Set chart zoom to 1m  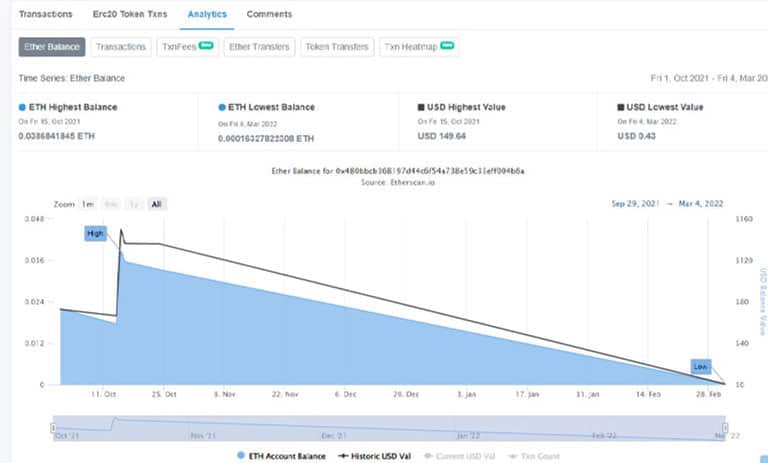(88, 204)
